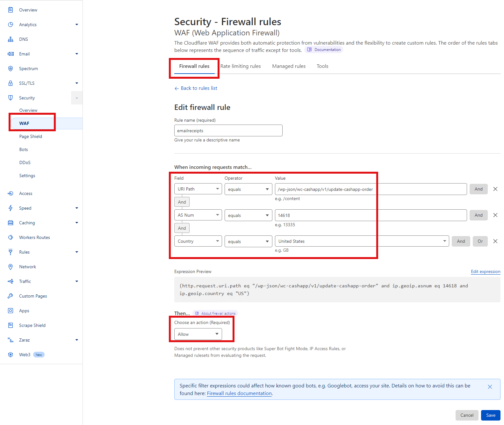This screenshot has height=425, width=504.
Task: Click the Overview clipboard icon in sidebar
Action: coord(11,10)
